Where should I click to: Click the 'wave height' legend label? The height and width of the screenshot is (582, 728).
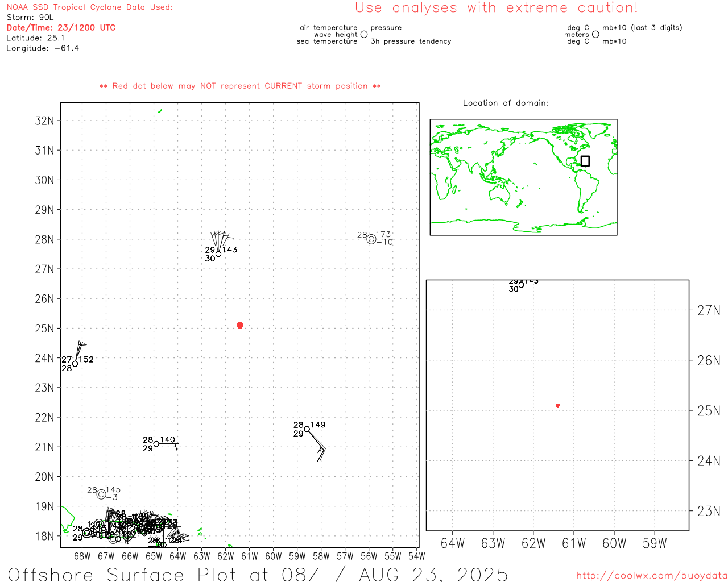(336, 34)
